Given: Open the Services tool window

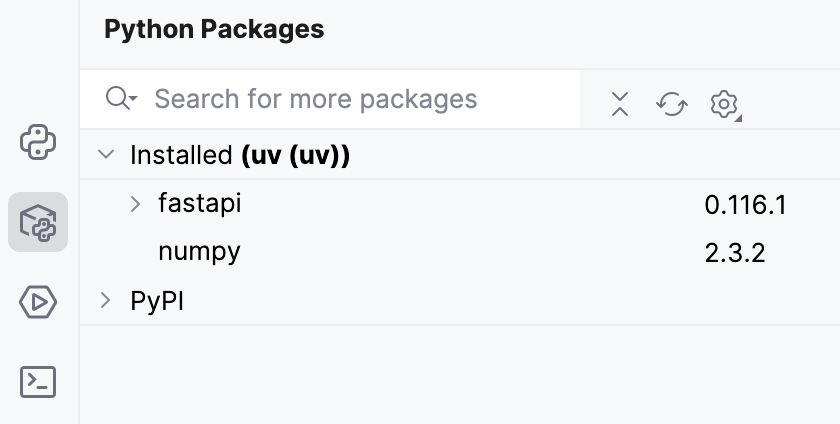Looking at the screenshot, I should coord(38,301).
